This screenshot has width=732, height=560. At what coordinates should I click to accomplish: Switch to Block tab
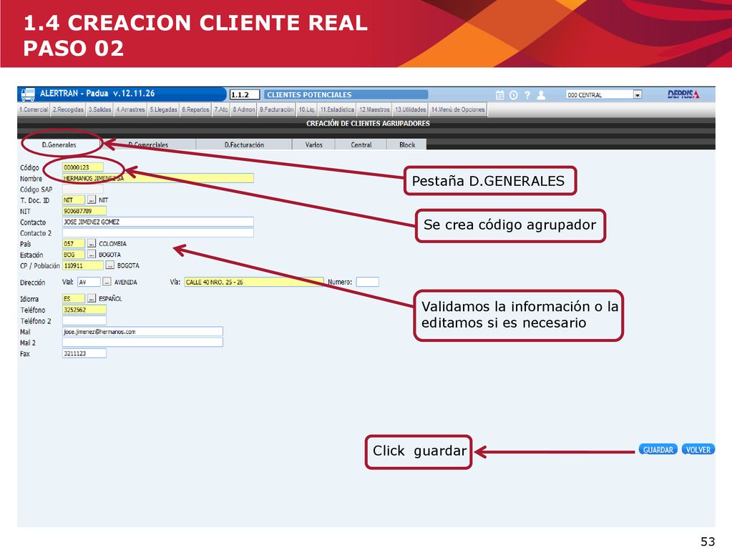407,144
